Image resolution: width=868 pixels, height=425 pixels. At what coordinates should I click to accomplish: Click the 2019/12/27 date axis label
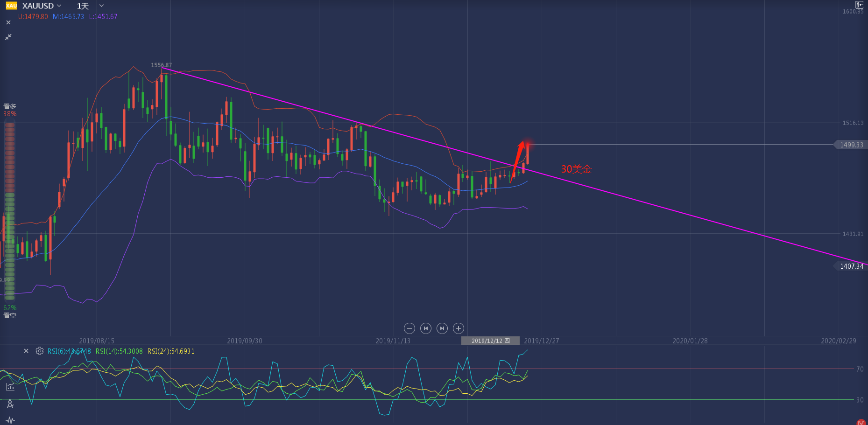542,341
